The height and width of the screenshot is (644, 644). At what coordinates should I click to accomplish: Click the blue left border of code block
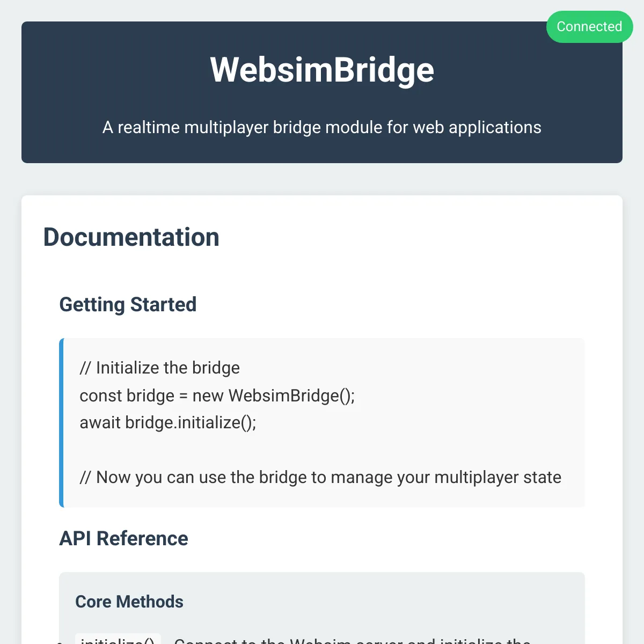(61, 423)
